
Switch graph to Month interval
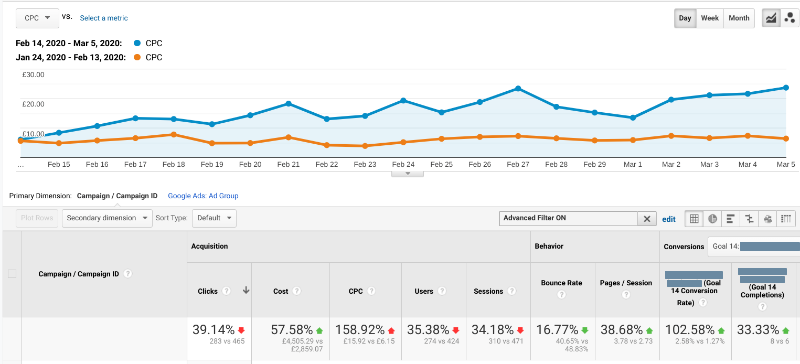pyautogui.click(x=739, y=18)
